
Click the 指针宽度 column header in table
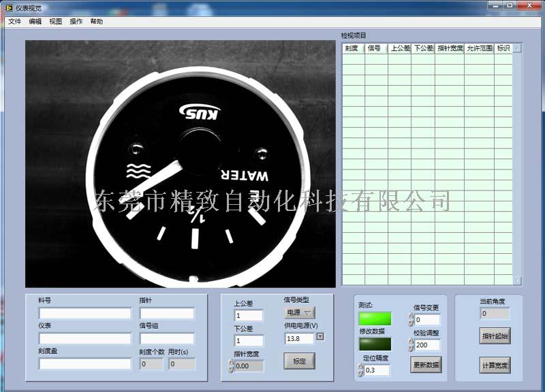[x=450, y=48]
